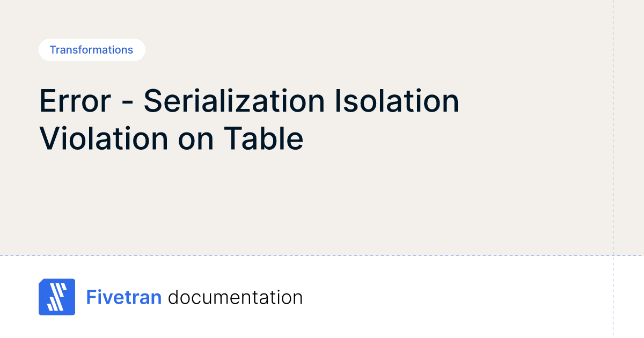
Task: Click the horizontal dashed divider line
Action: click(322, 255)
